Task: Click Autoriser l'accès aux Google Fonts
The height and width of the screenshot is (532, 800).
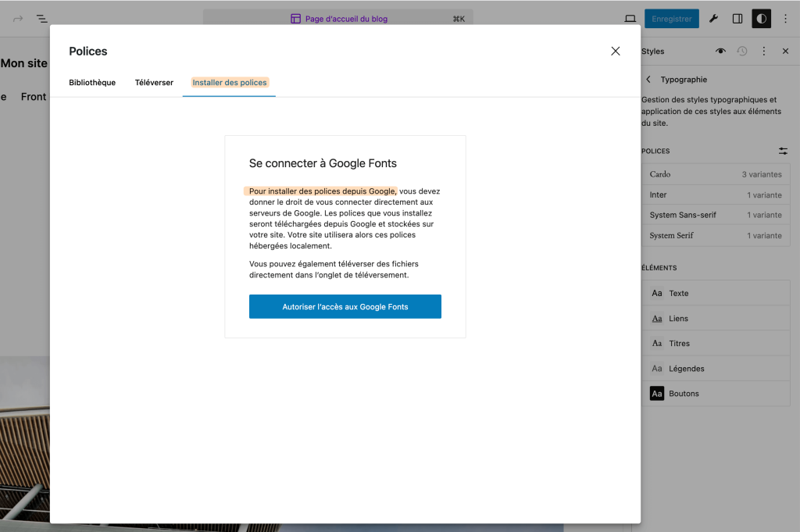Action: (x=345, y=306)
